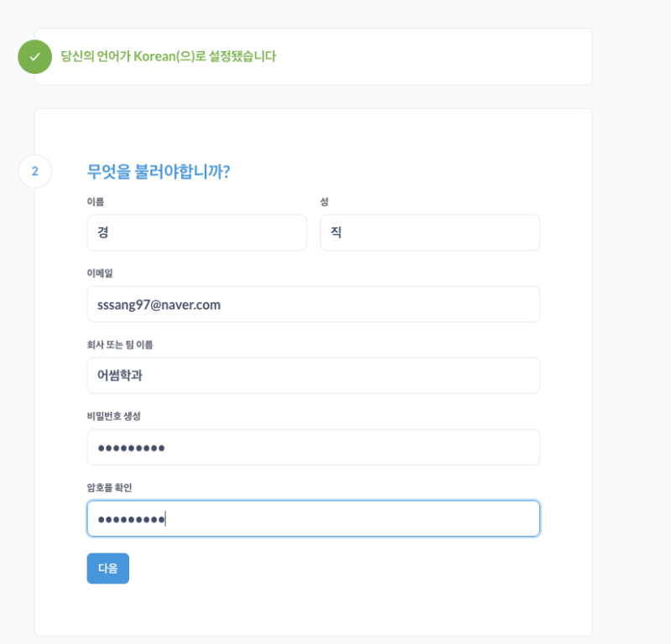Click the 암호를 확인 label
The image size is (671, 644).
pyautogui.click(x=110, y=487)
